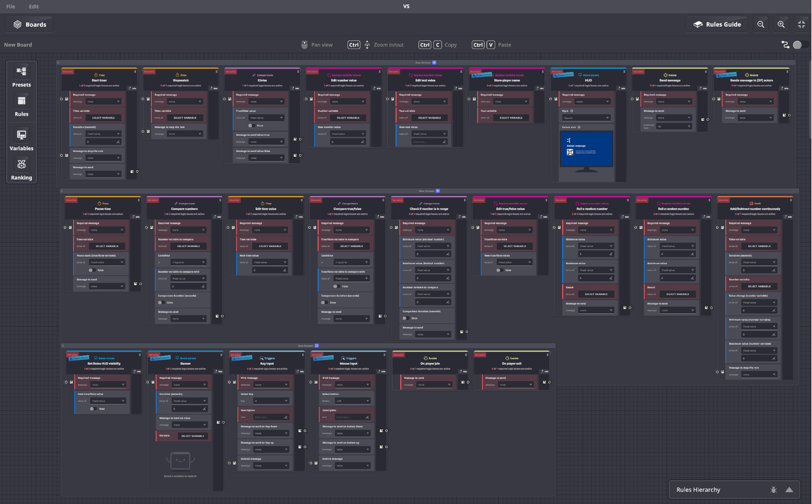Open the Duration Fixed value dropdown in Start timer

tap(103, 133)
